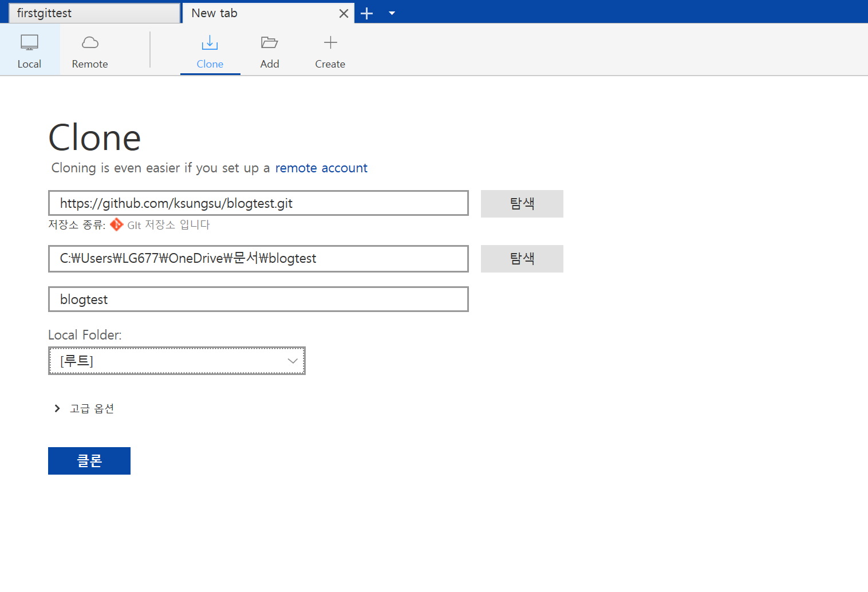Select the Clone tab icon
Viewport: 868px width, 592px height.
[x=210, y=43]
